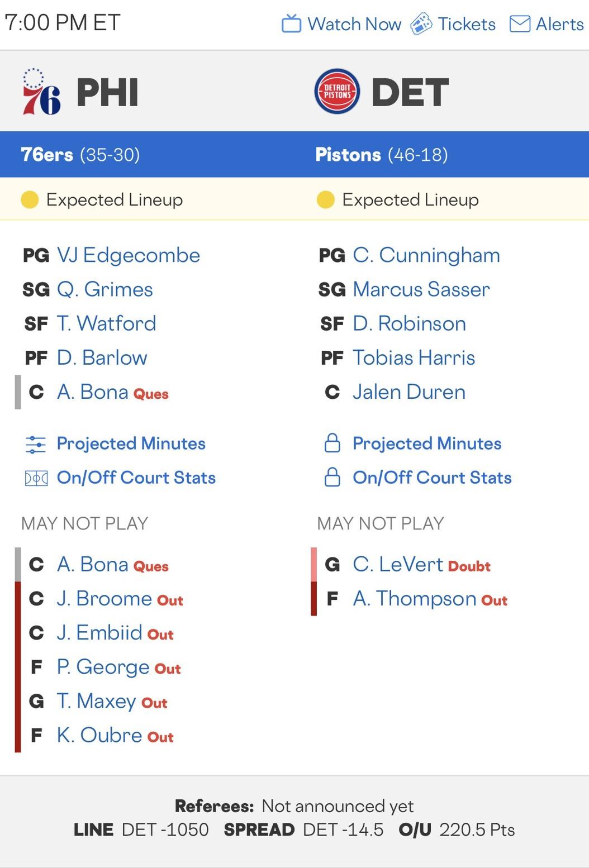Click the Philadelphia 76ers logo
The height and width of the screenshot is (868, 589).
[41, 92]
